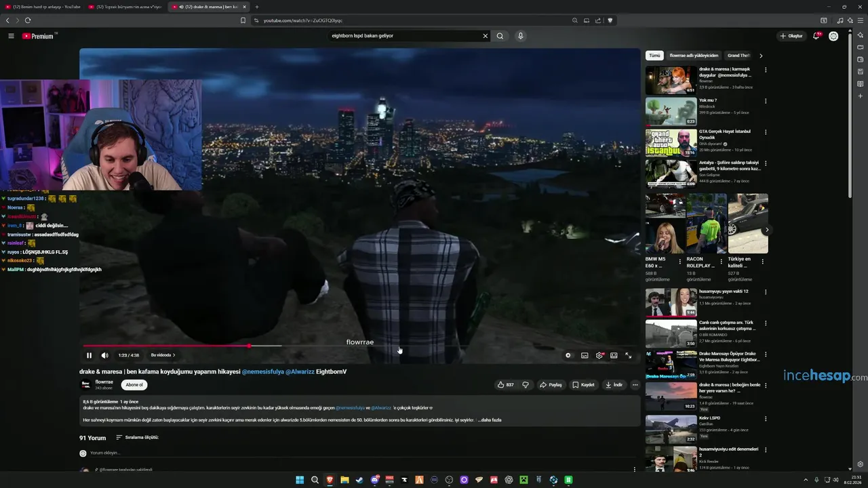The width and height of the screenshot is (868, 488).
Task: Clear the search box text with X
Action: coord(485,36)
